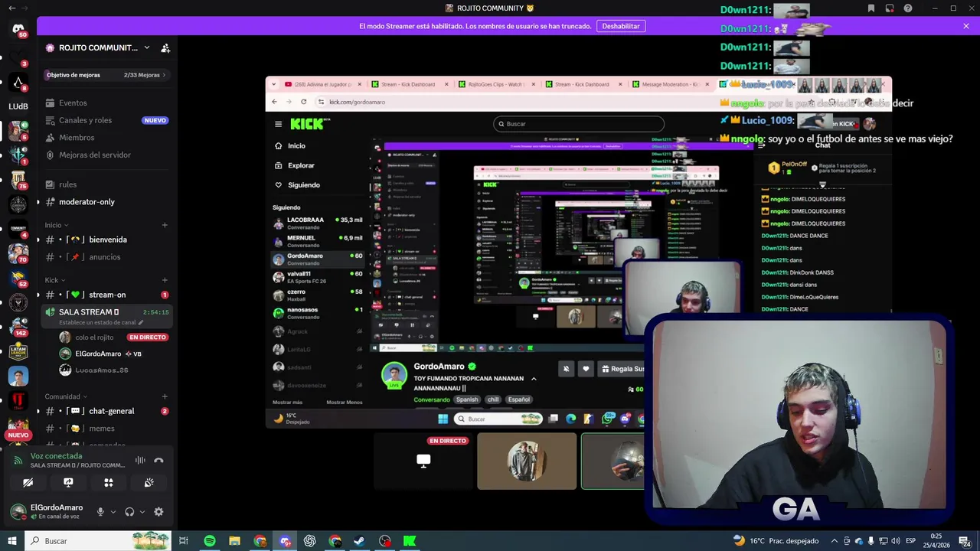Open headphone output options arrow
The image size is (980, 551).
pos(142,512)
